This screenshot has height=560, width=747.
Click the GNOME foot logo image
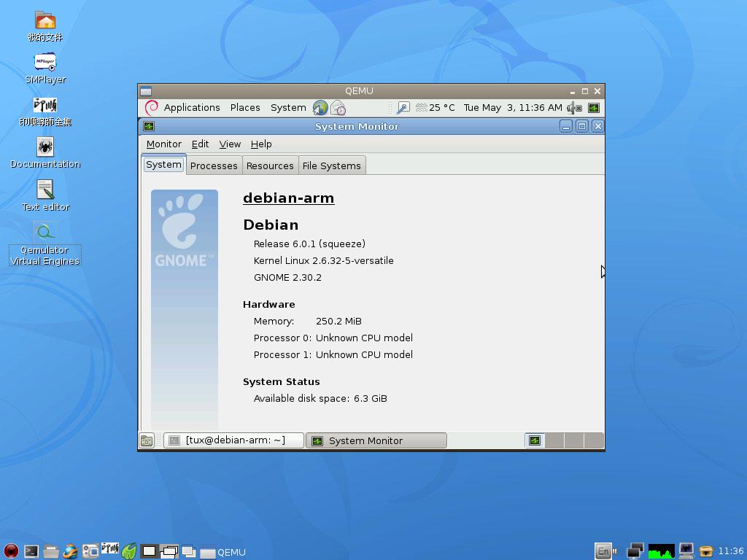pos(185,230)
